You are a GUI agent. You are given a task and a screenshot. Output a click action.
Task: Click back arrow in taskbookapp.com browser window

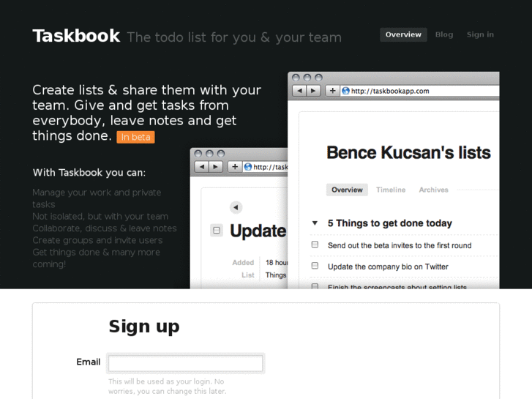coord(299,91)
